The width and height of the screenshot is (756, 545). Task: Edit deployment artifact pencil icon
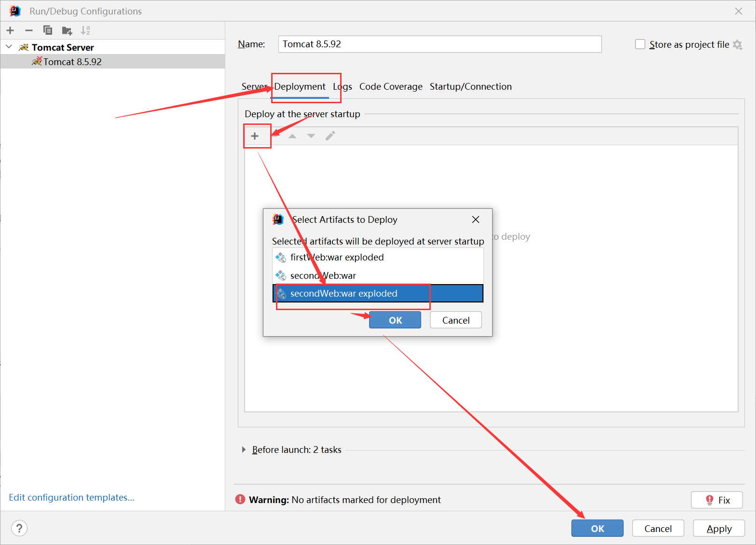coord(330,136)
